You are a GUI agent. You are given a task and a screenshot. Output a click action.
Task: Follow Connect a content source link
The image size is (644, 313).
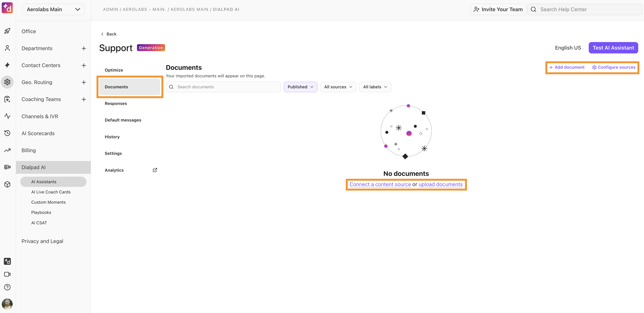coord(380,184)
